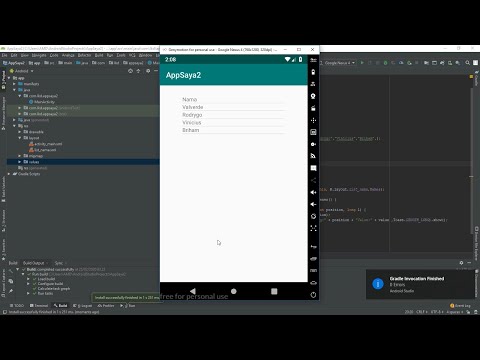Open the Terminal tool window
This screenshot has height=360, width=480.
pyautogui.click(x=39, y=305)
